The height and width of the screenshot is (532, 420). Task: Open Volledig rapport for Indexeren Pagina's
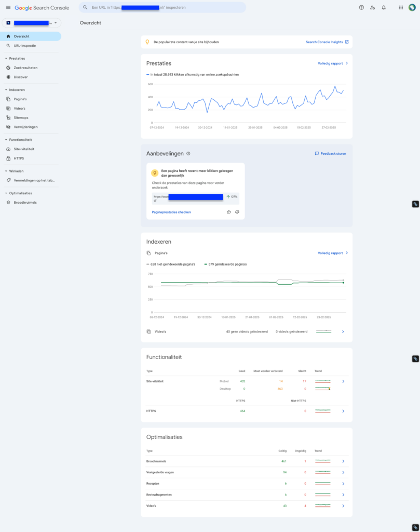click(x=333, y=253)
